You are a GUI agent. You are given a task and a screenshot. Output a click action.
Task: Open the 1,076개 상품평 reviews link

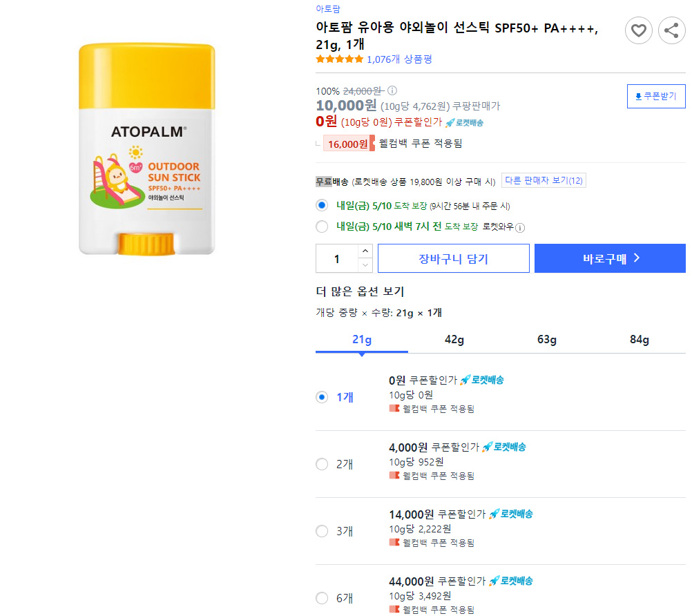(399, 59)
